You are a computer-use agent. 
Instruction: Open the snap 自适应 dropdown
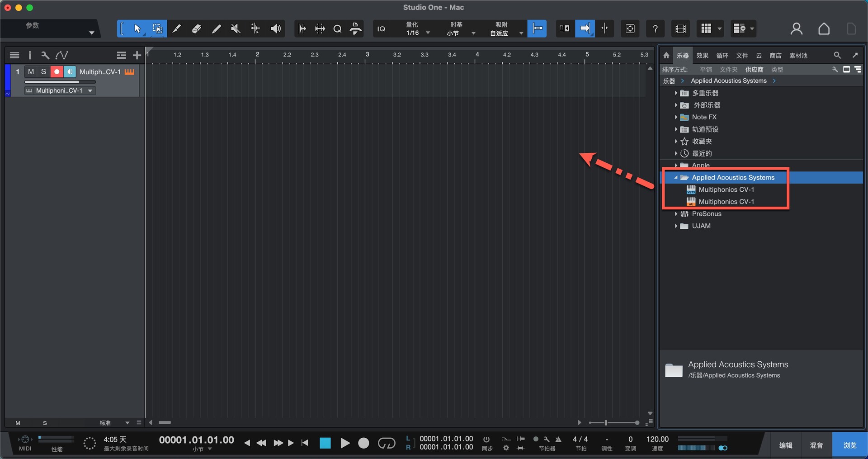pyautogui.click(x=521, y=33)
